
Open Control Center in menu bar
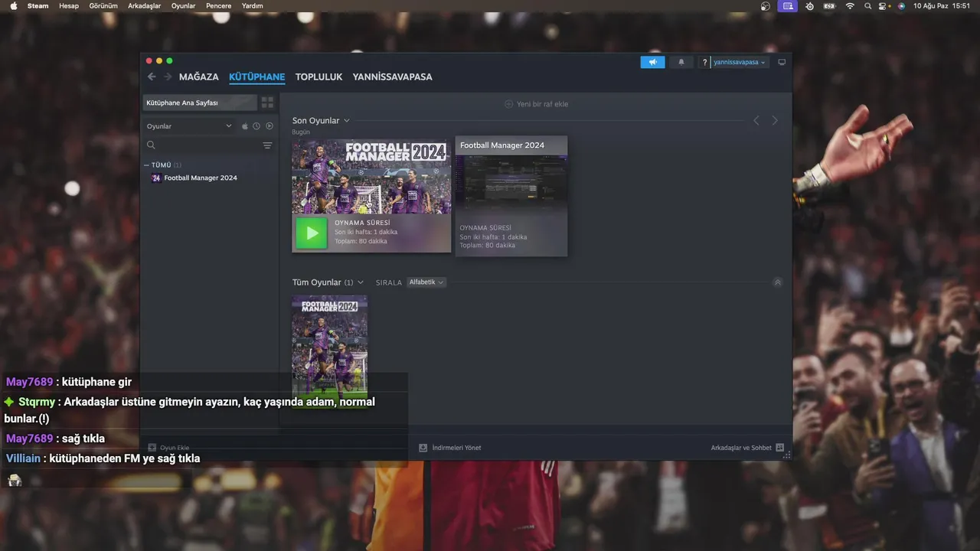click(x=884, y=6)
